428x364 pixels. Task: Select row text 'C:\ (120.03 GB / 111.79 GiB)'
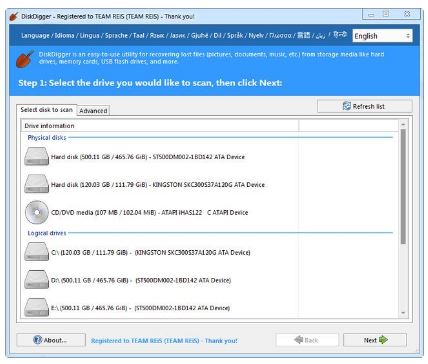point(89,252)
